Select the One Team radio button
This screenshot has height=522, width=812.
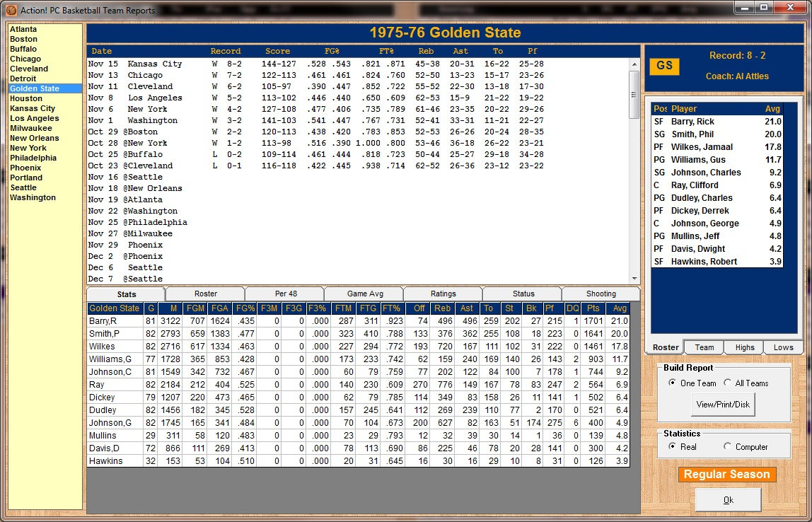pyautogui.click(x=673, y=383)
